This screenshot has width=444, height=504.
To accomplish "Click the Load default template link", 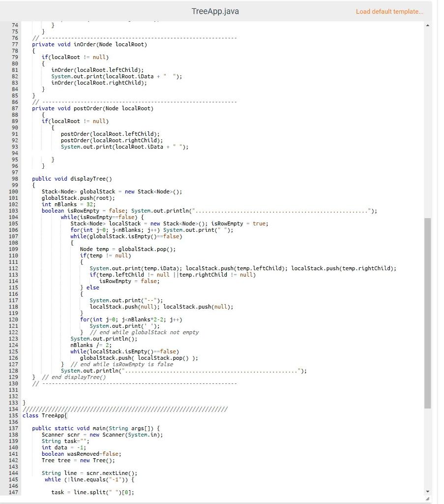I will pyautogui.click(x=389, y=12).
